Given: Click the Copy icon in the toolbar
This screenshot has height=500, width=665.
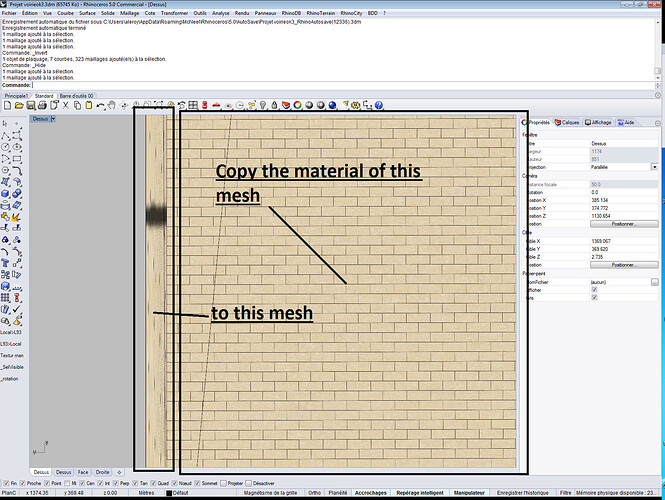Looking at the screenshot, I should [x=77, y=105].
